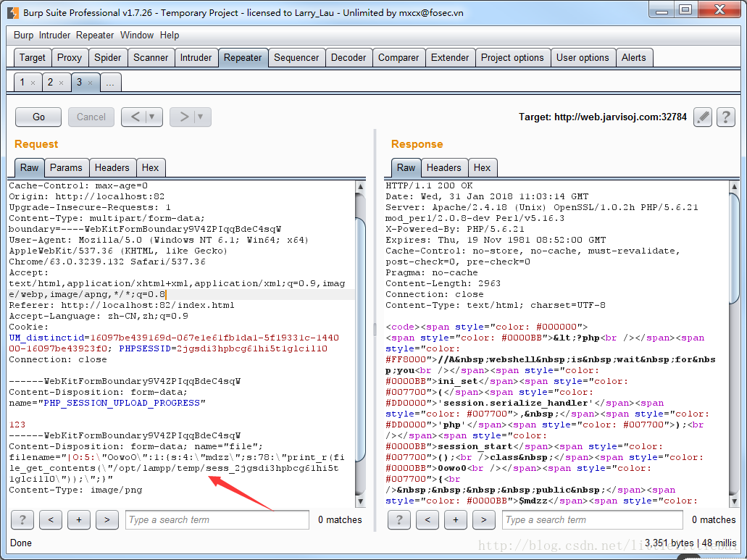Click response search term input field
The height and width of the screenshot is (560, 747).
(x=593, y=519)
